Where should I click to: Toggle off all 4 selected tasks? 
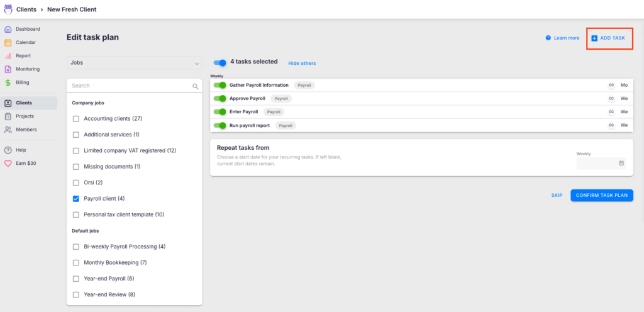(x=219, y=62)
